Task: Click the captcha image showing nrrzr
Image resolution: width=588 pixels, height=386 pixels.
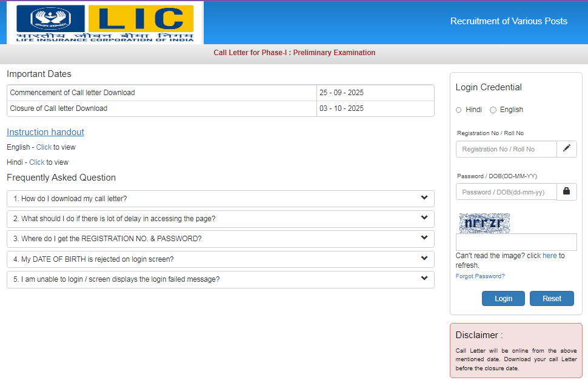Action: pyautogui.click(x=484, y=223)
